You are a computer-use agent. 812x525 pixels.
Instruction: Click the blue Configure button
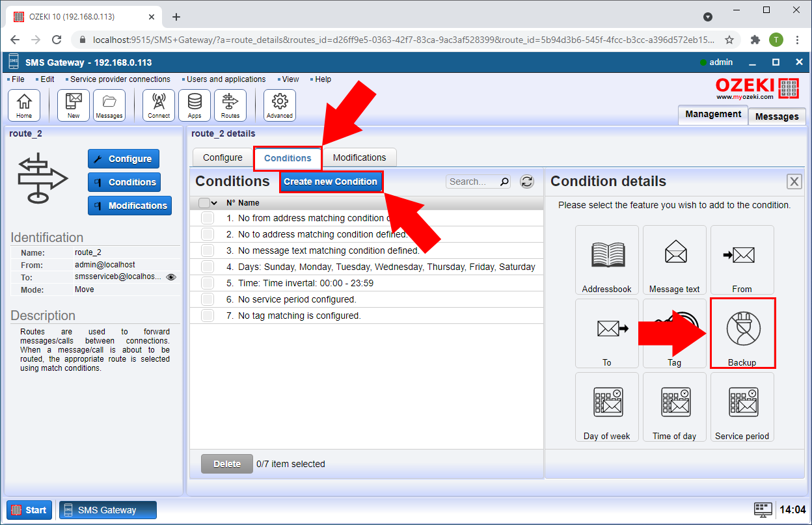124,159
